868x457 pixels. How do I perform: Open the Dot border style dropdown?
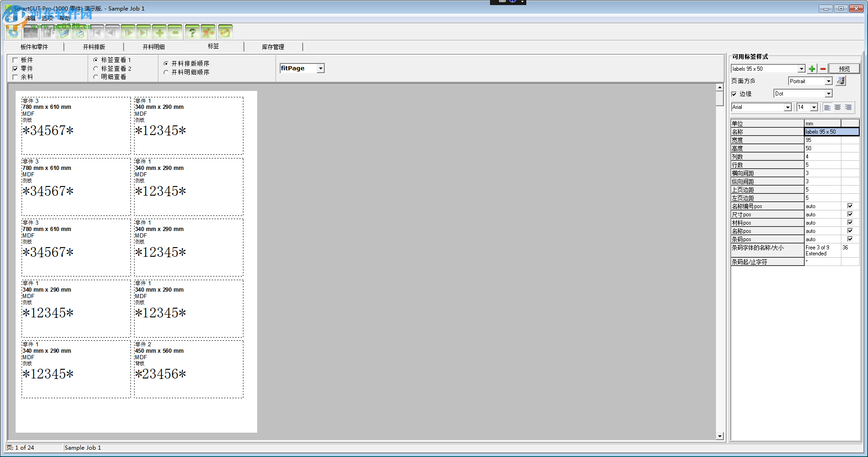pos(829,94)
